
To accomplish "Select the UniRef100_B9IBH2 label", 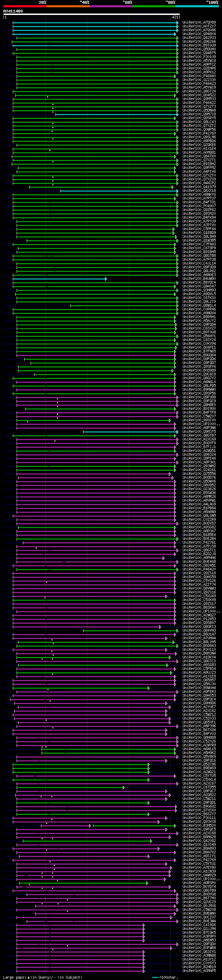I will tap(199, 164).
